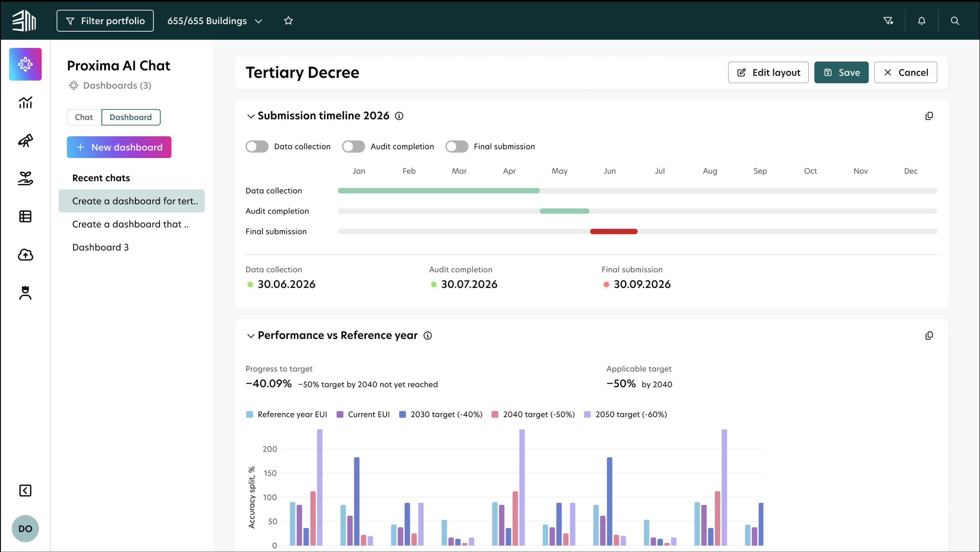Cancel the dashboard changes
The height and width of the screenshot is (552, 980).
tap(905, 72)
